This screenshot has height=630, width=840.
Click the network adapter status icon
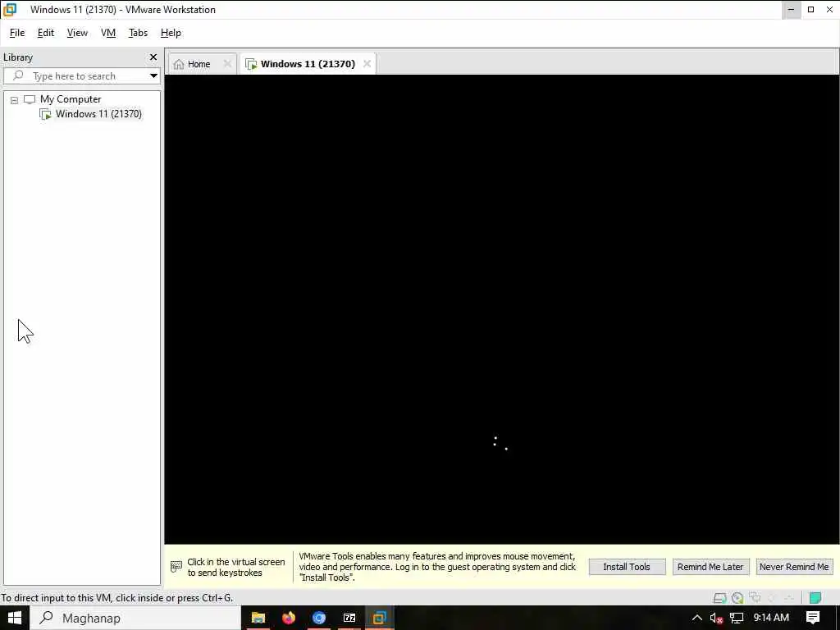coord(756,597)
